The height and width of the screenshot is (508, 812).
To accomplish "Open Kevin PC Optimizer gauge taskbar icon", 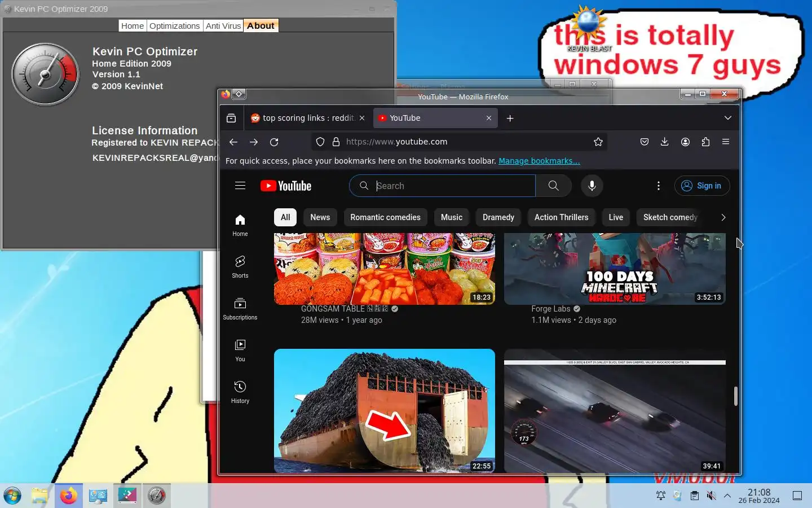I will point(157,496).
